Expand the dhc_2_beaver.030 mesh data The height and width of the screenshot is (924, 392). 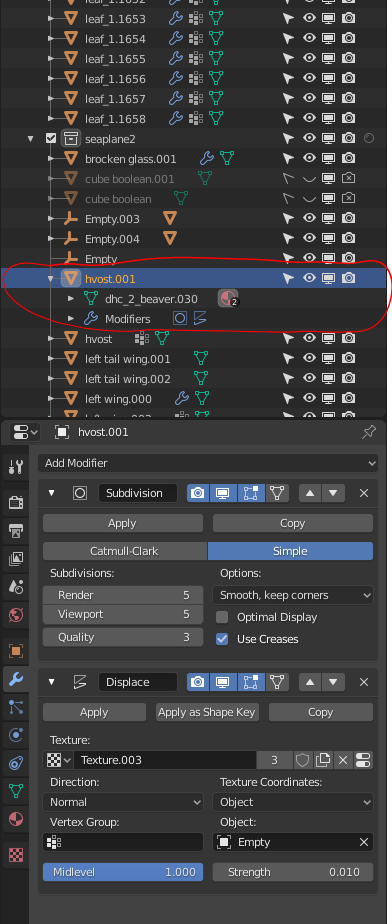point(71,298)
